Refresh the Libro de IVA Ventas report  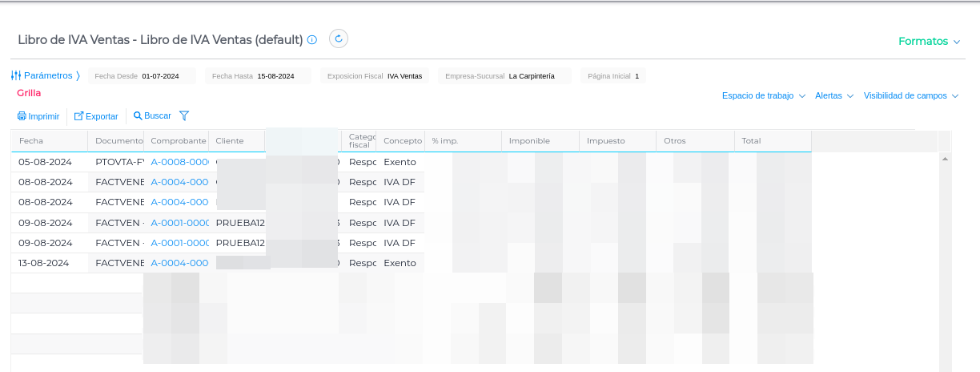[x=339, y=38]
